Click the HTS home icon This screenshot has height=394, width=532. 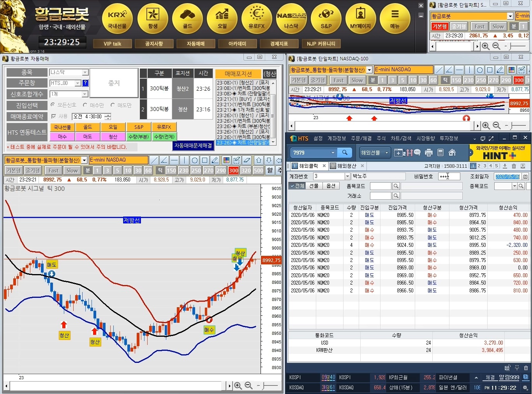click(452, 153)
